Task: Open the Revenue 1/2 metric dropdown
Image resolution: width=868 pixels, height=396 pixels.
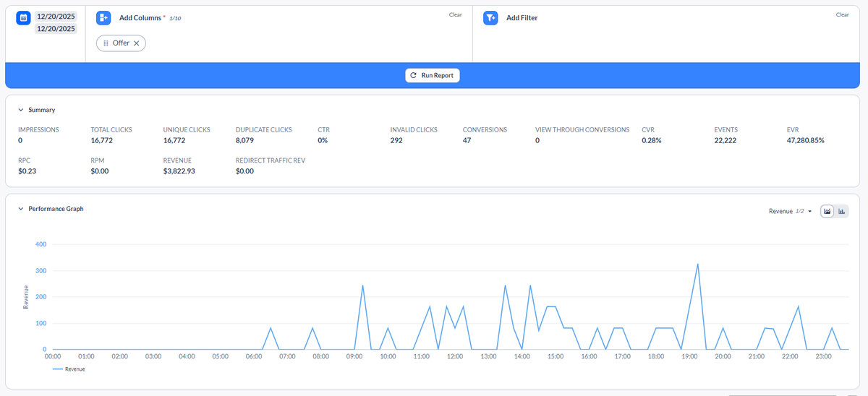Action: (790, 211)
